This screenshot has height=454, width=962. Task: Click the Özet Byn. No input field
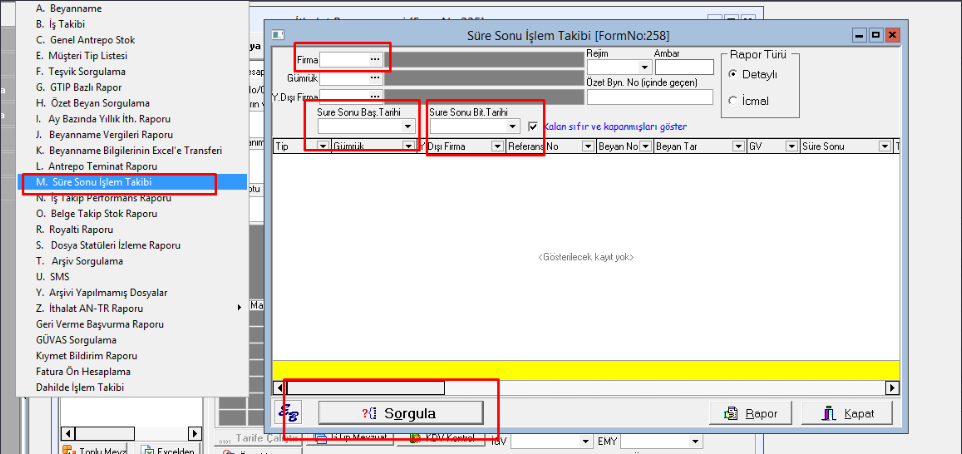tap(649, 98)
